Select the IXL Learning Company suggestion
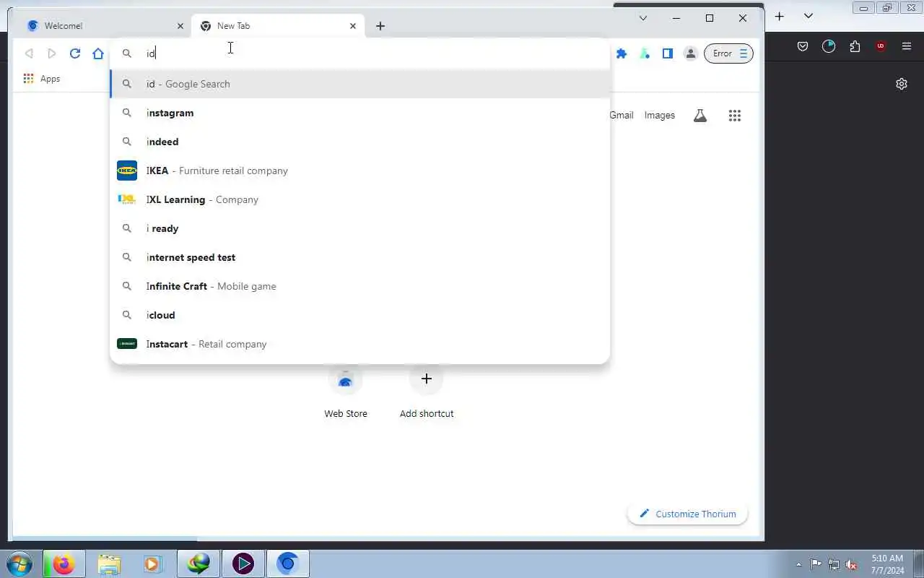The width and height of the screenshot is (924, 578). pyautogui.click(x=359, y=199)
